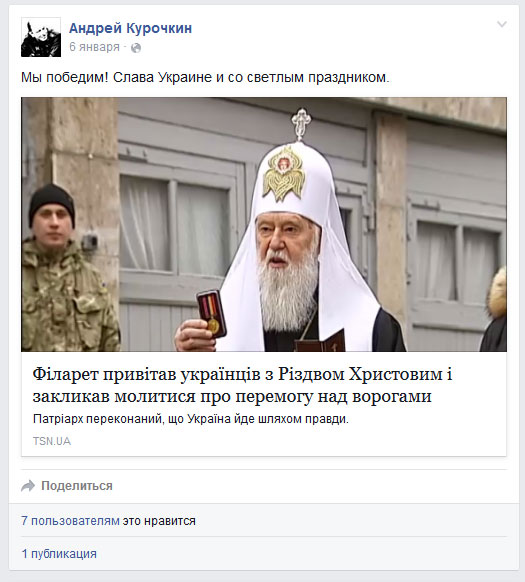The width and height of the screenshot is (525, 582).
Task: Share the post via Поделиться text
Action: pos(77,485)
